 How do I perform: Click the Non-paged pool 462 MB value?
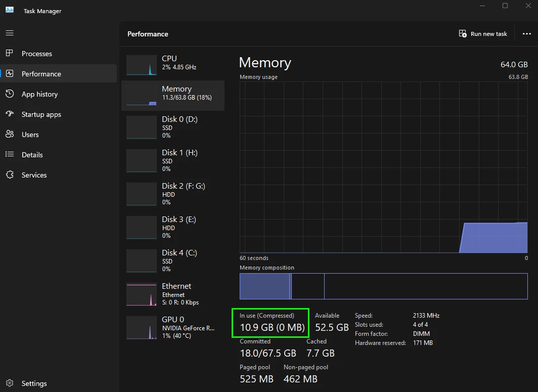click(x=300, y=379)
